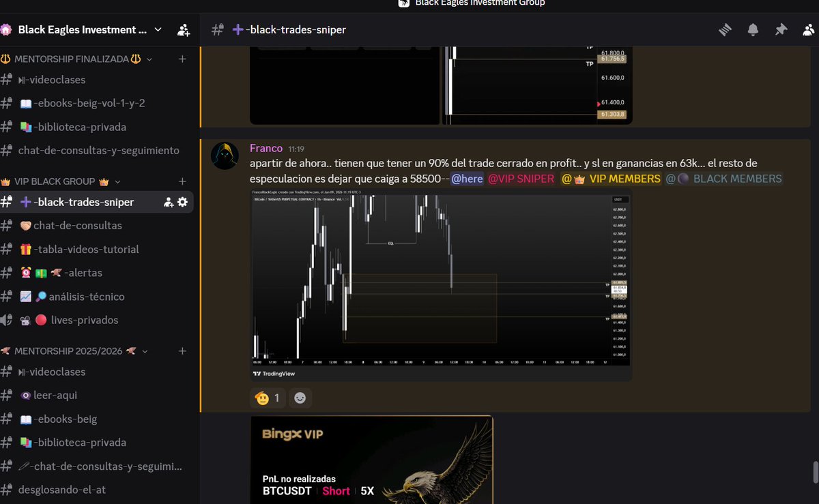Screen dimensions: 819x504
Task: Open black-trades-sniper channel settings gear
Action: click(182, 202)
